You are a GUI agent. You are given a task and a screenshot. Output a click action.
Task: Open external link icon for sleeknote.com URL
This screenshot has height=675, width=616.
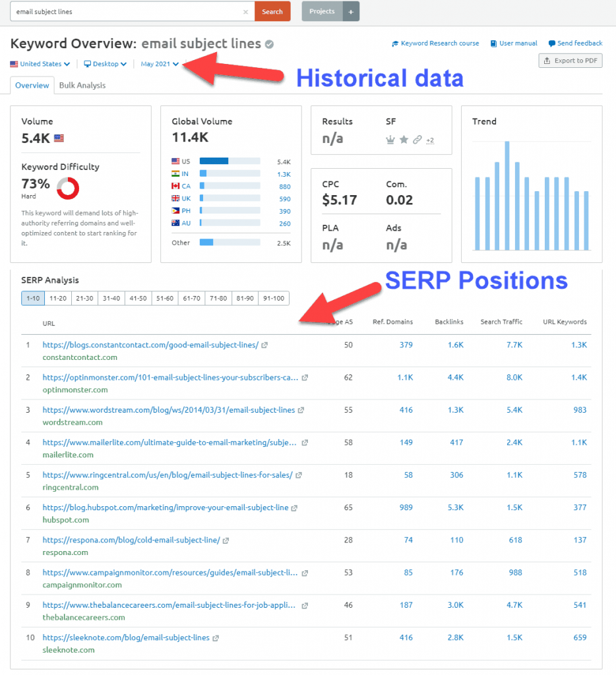tap(216, 638)
